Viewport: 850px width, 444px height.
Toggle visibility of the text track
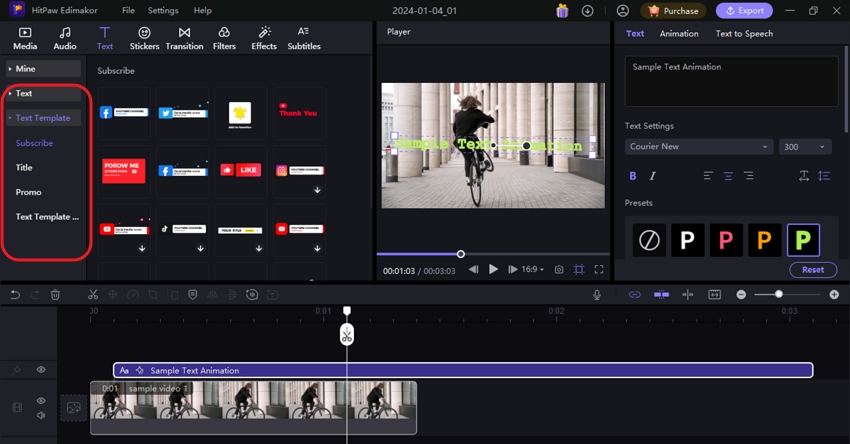coord(41,370)
